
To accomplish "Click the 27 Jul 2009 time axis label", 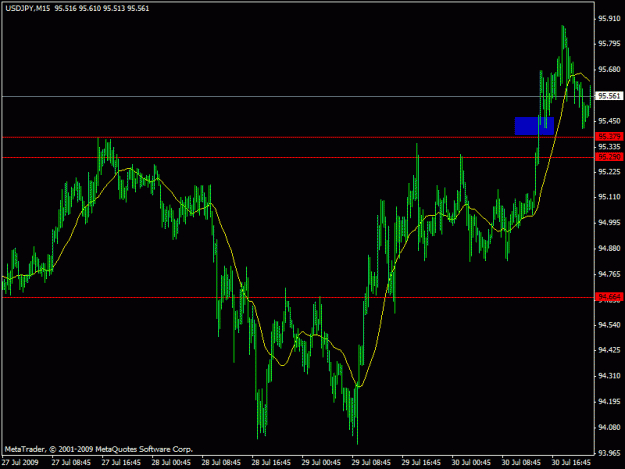I will (x=20, y=462).
